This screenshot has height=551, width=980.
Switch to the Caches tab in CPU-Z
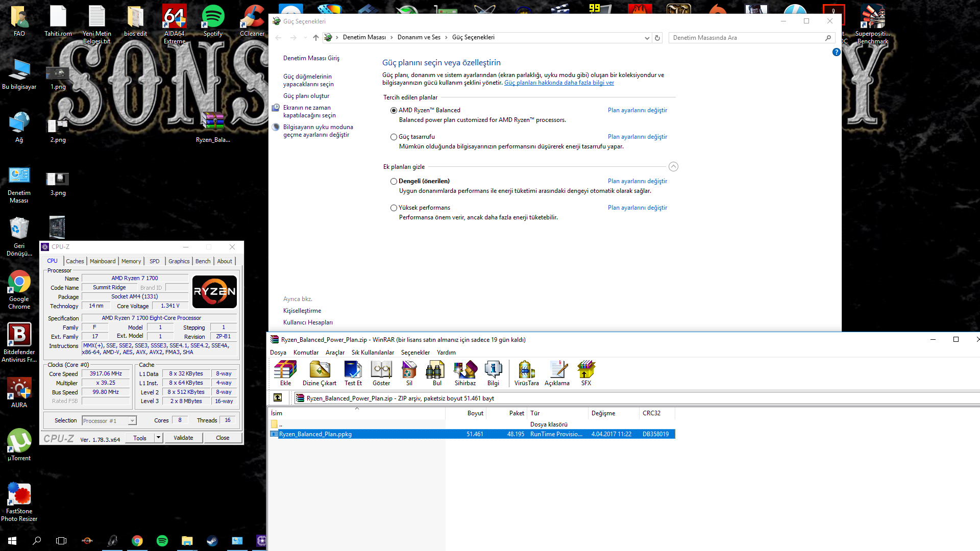point(75,261)
